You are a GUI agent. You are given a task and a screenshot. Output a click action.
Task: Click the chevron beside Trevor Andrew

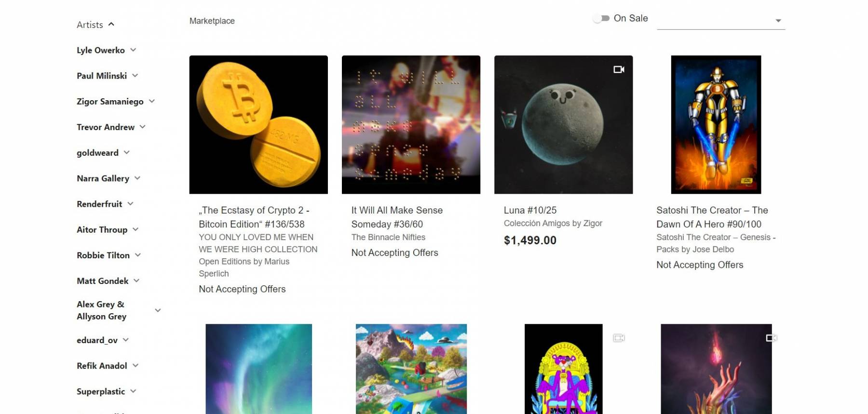(x=143, y=127)
